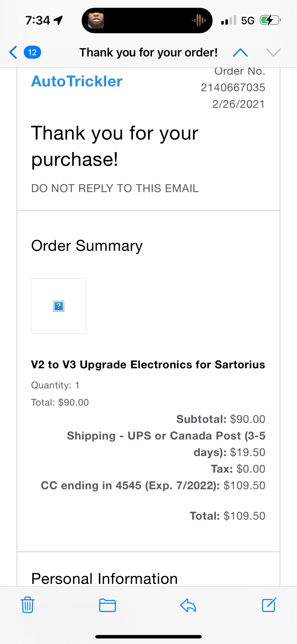The width and height of the screenshot is (297, 644).
Task: Load the missing product image placeholder
Action: click(x=59, y=306)
